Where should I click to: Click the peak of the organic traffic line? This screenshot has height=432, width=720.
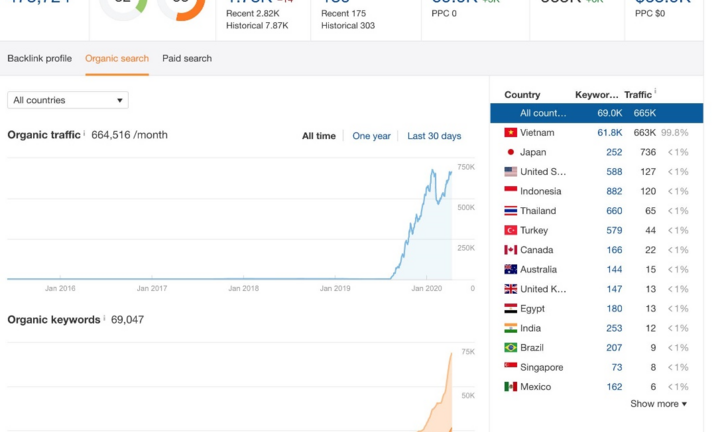point(434,170)
